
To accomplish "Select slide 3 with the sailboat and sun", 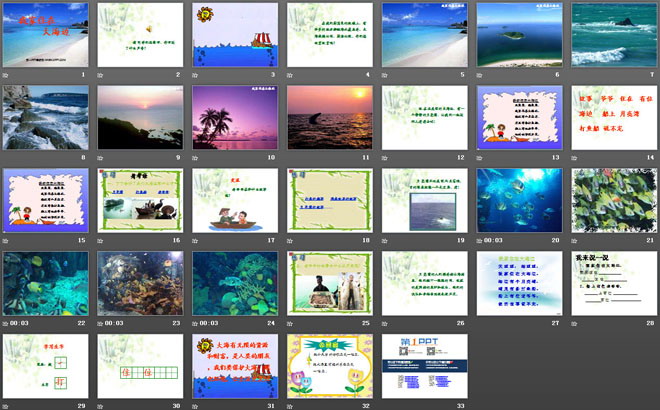I will (235, 34).
